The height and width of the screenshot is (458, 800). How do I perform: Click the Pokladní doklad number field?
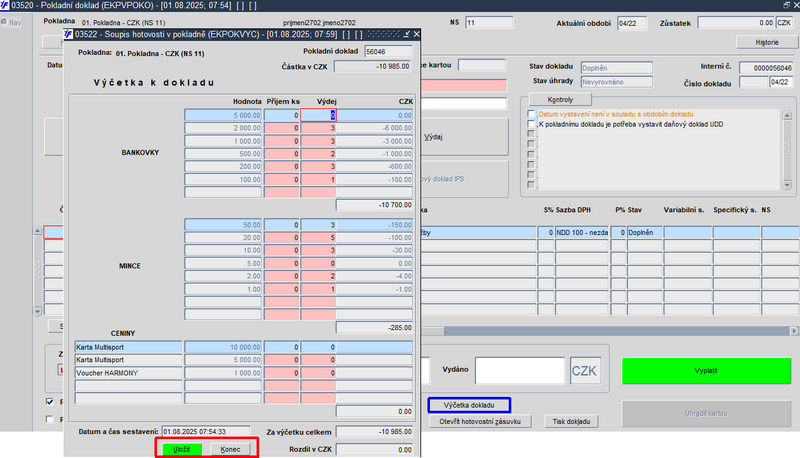point(388,52)
